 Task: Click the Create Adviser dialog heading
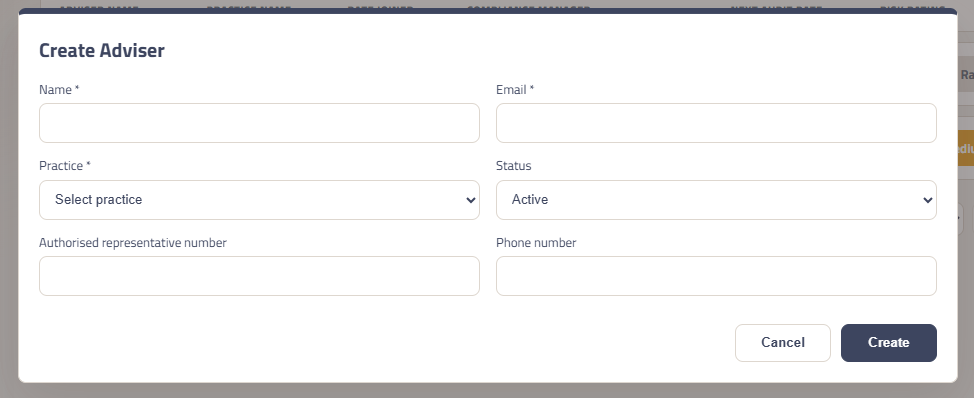click(x=102, y=50)
